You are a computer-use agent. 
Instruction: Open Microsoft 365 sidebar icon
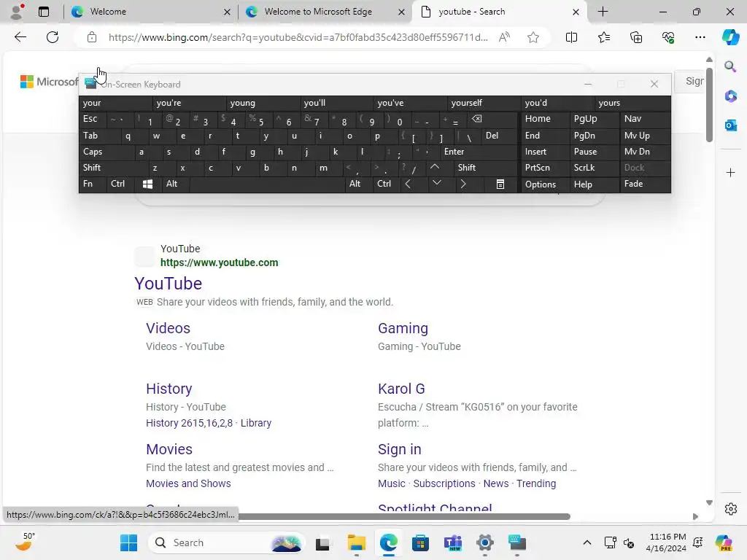coord(730,96)
